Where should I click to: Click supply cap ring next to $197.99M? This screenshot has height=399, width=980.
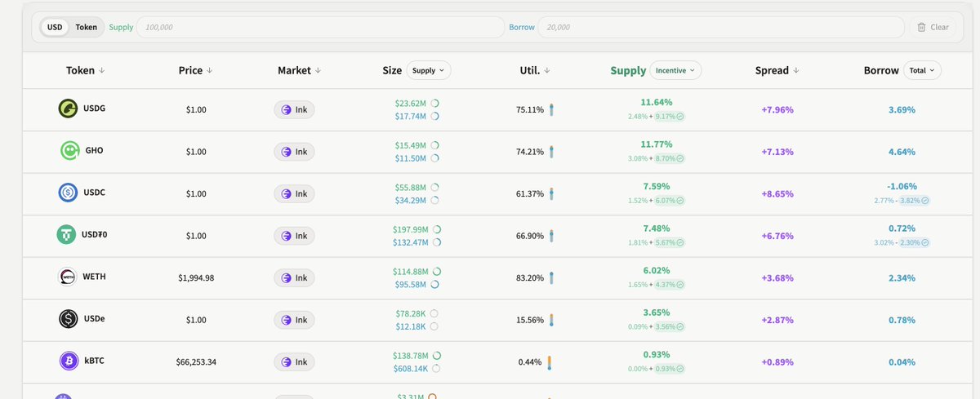pyautogui.click(x=437, y=229)
